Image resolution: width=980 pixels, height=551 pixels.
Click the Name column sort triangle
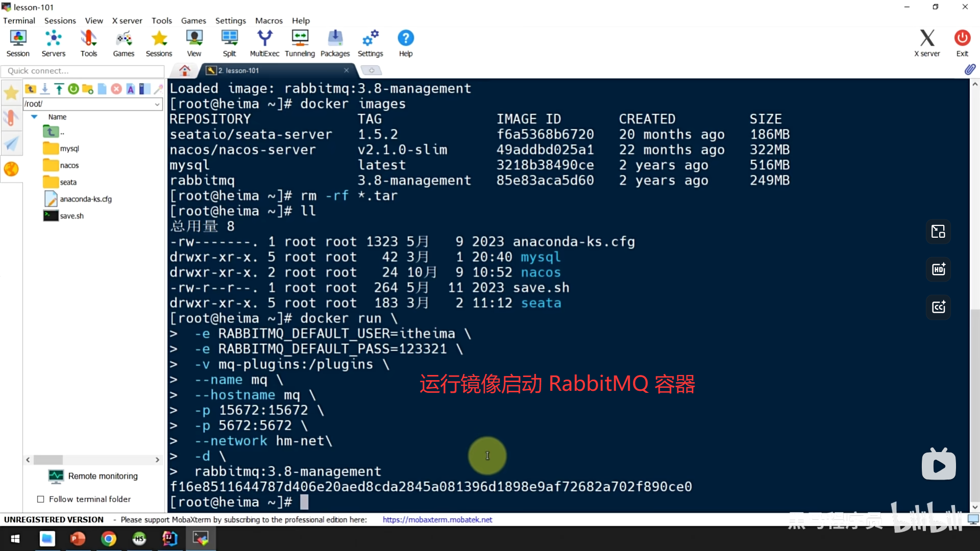pos(34,117)
